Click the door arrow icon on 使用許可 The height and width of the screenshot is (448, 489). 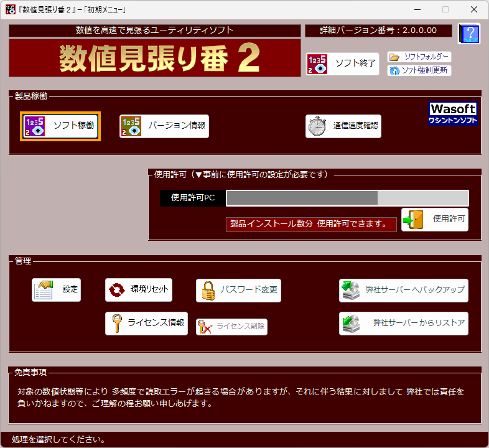[413, 220]
